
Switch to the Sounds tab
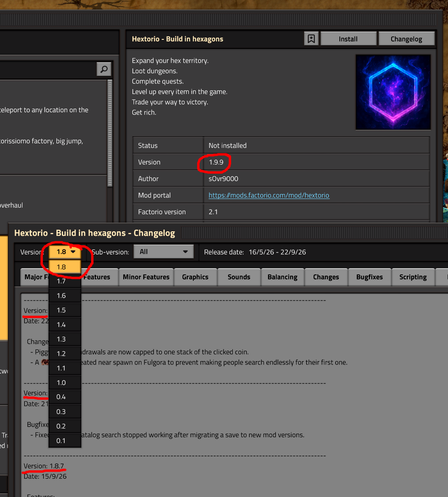[x=239, y=277]
